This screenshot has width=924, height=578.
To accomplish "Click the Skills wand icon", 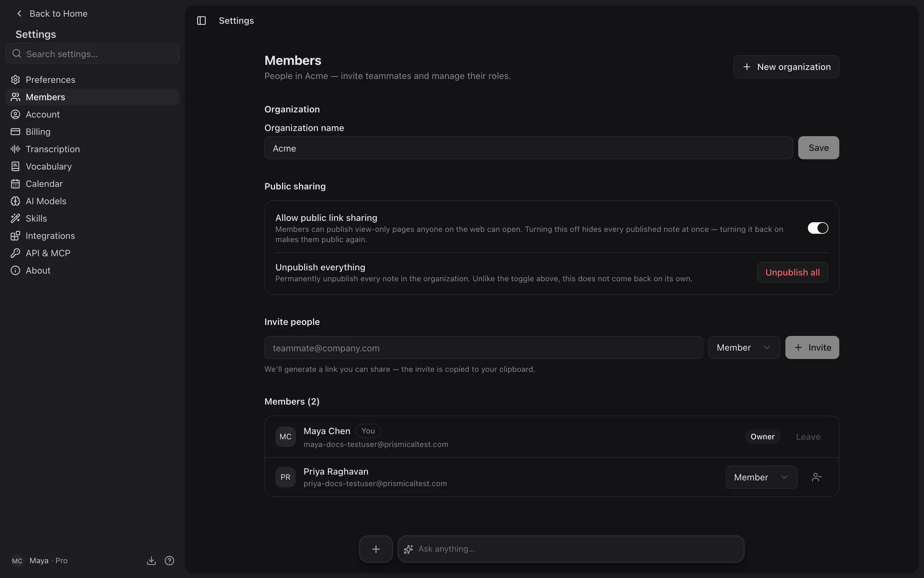I will coord(15,218).
